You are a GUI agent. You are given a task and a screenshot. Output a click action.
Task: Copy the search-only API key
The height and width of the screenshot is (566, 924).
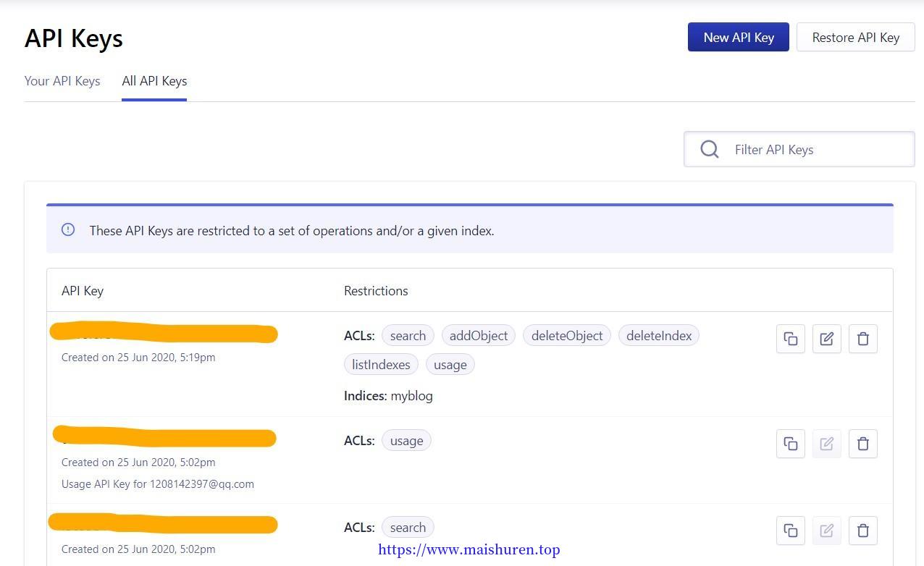point(791,531)
